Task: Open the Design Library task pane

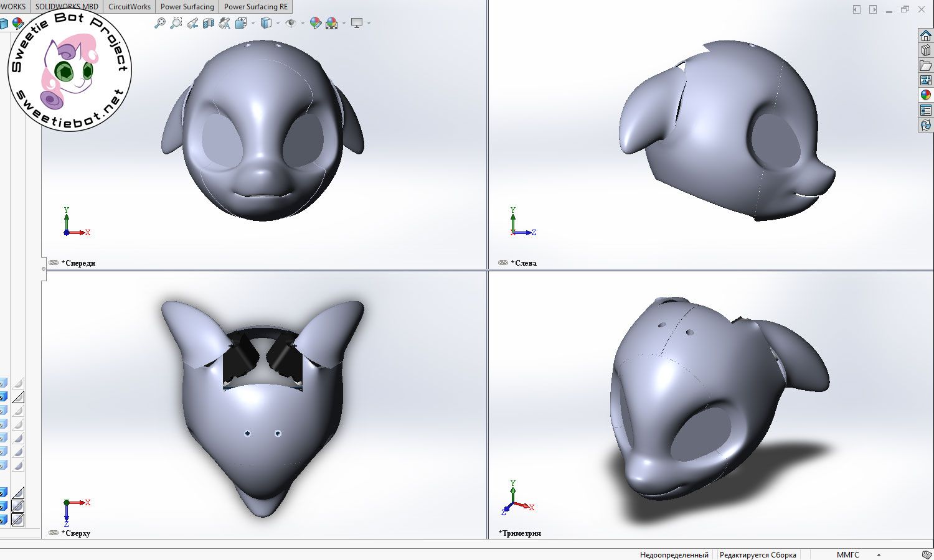Action: point(926,50)
